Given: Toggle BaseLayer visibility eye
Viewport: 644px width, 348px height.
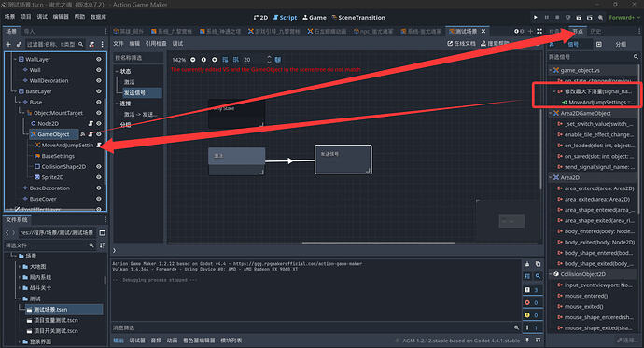Looking at the screenshot, I should pyautogui.click(x=99, y=91).
